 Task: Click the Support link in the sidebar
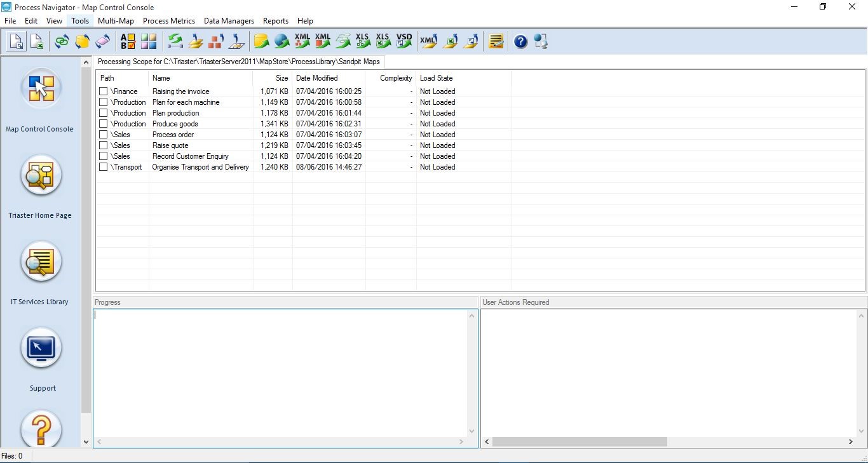(x=41, y=348)
